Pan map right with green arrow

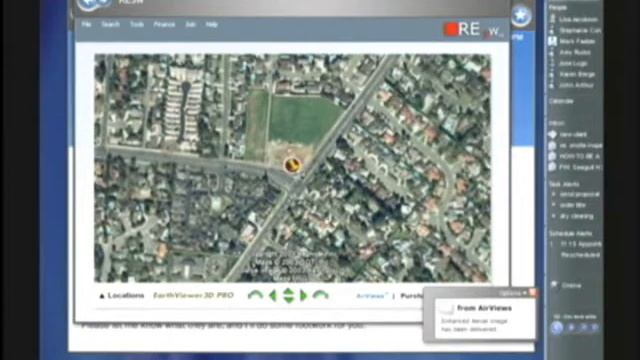coord(303,295)
